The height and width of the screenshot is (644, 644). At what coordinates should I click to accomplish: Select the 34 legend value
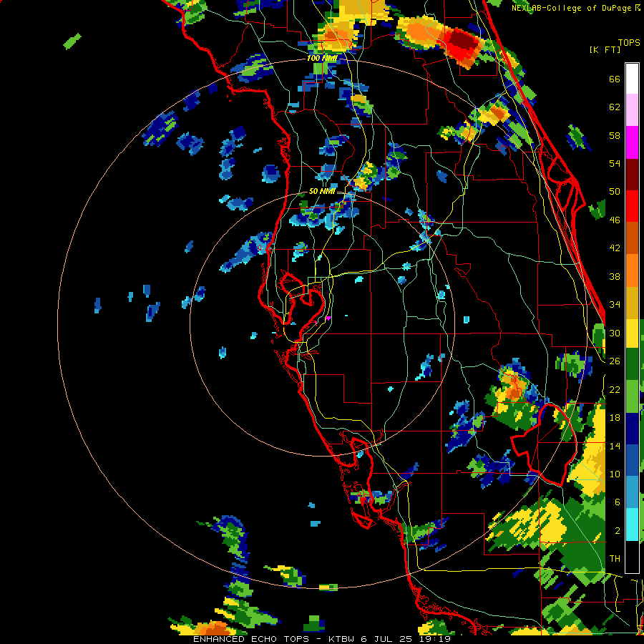(x=615, y=305)
